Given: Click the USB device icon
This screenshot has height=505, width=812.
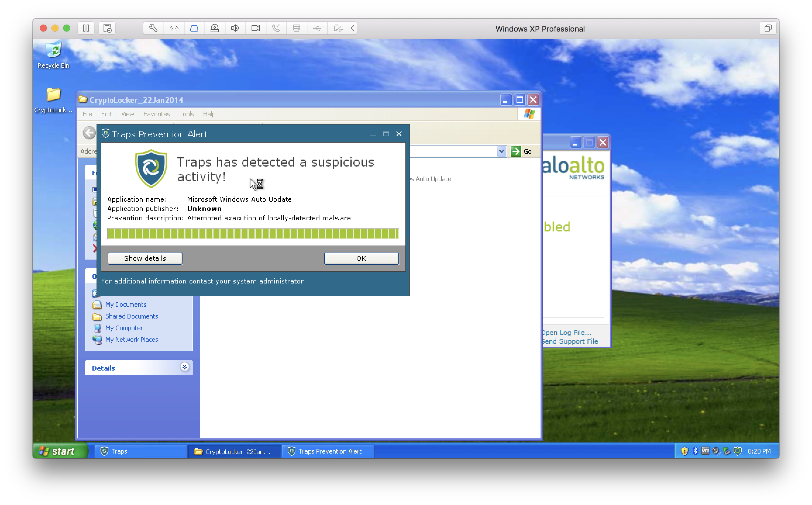Looking at the screenshot, I should tap(317, 28).
